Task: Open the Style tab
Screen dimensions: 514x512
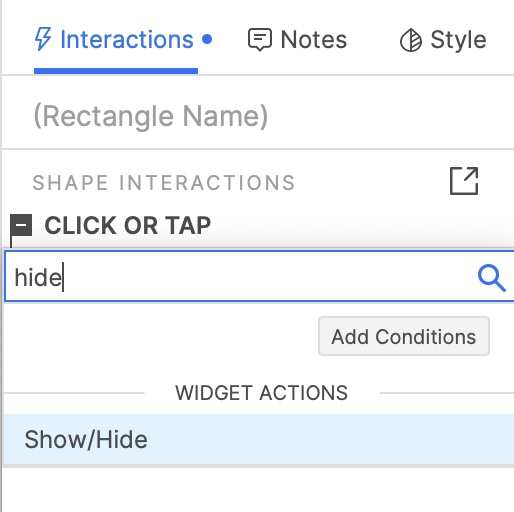Action: pos(443,40)
